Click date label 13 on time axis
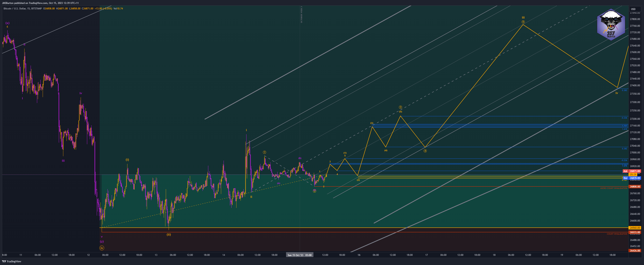 pos(156,255)
